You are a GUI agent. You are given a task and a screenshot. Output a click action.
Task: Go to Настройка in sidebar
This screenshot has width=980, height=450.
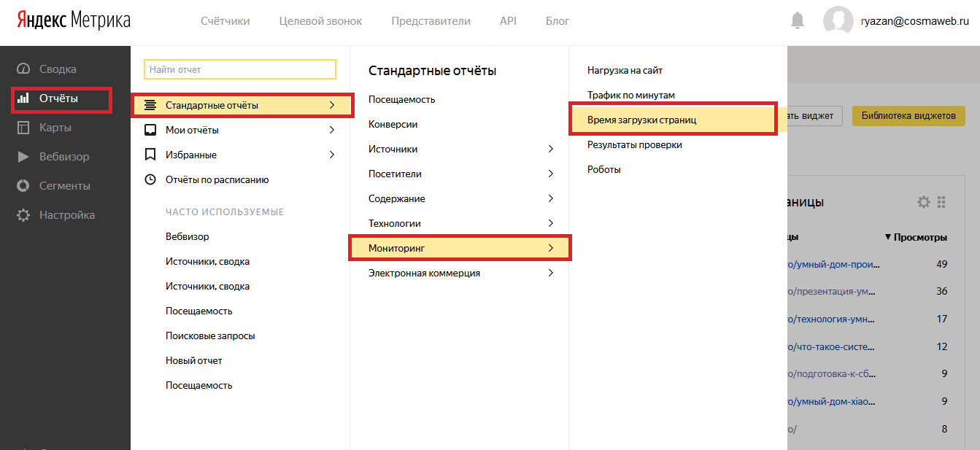tap(67, 215)
